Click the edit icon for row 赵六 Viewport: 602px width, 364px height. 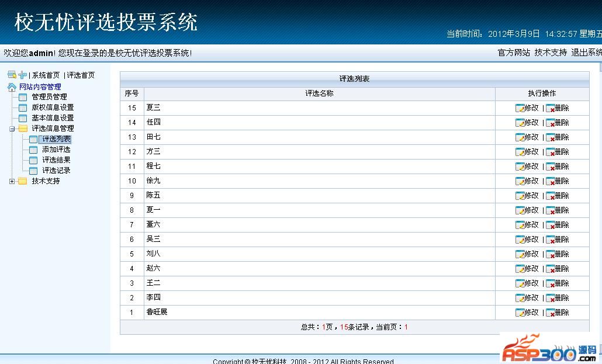click(x=520, y=269)
